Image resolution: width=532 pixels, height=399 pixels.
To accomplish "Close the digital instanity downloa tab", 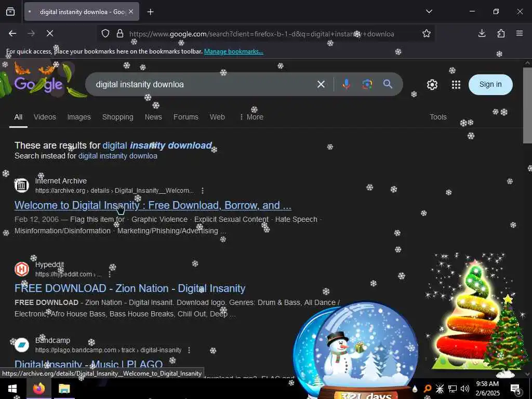I will pos(131,12).
